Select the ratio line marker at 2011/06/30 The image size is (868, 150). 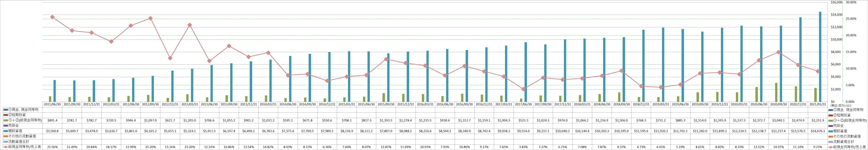(x=52, y=17)
